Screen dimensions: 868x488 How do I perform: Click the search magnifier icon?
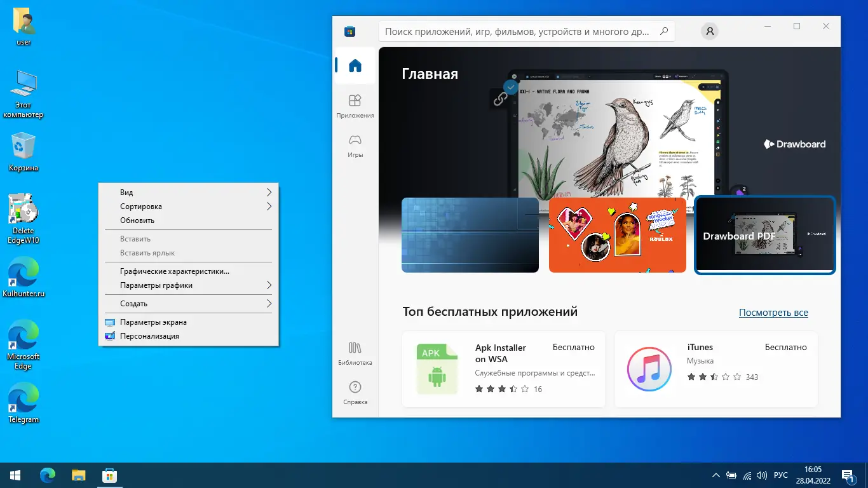coord(663,30)
